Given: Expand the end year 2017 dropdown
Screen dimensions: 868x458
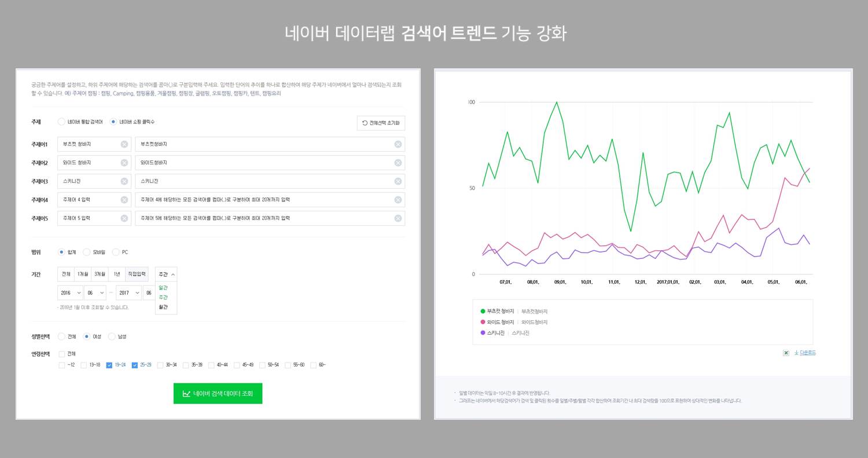Looking at the screenshot, I should point(128,293).
